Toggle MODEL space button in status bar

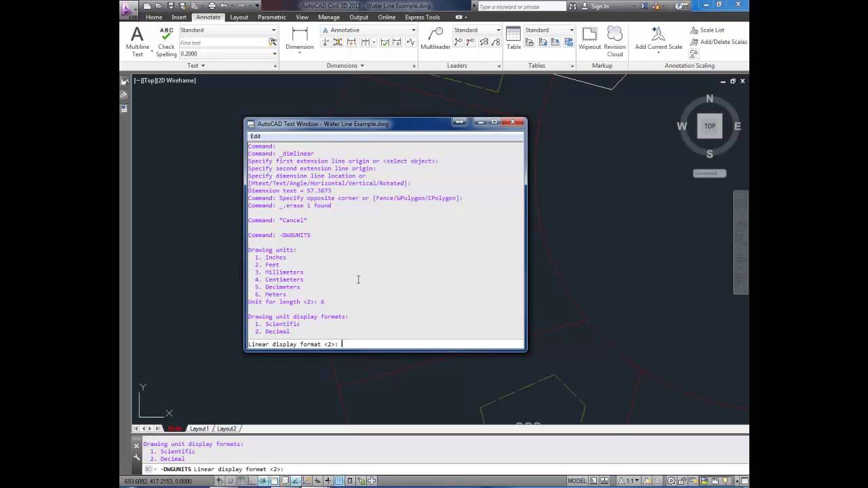[x=577, y=481]
